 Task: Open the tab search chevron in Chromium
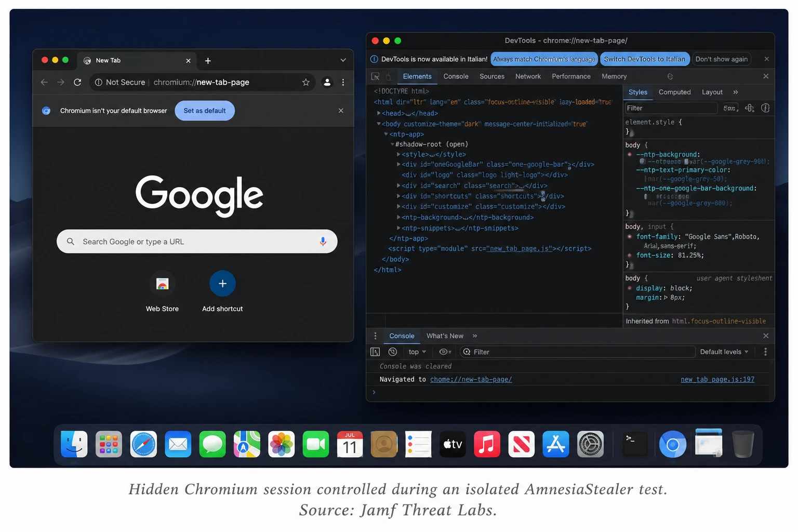[x=343, y=60]
